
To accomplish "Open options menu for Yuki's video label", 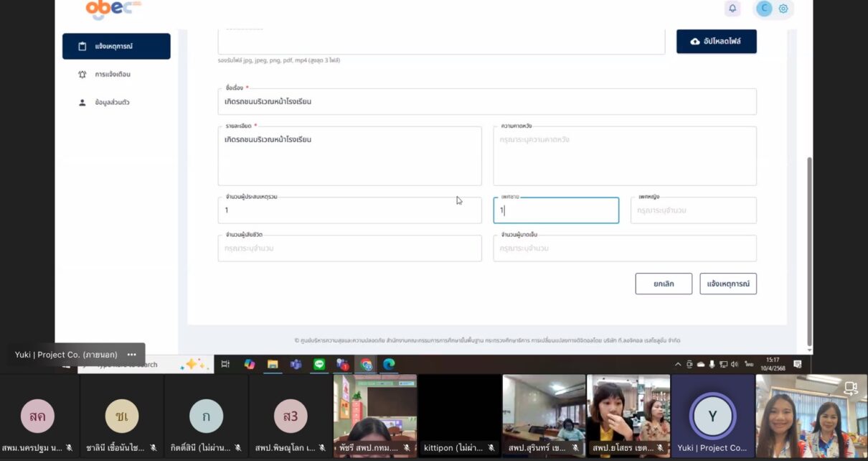I will [x=131, y=354].
